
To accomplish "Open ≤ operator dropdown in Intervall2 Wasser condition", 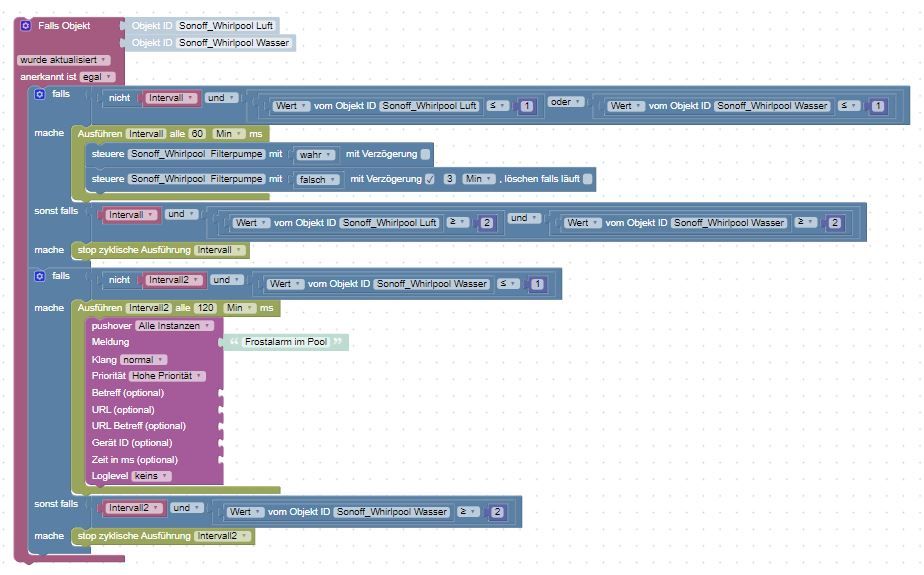I will 508,284.
